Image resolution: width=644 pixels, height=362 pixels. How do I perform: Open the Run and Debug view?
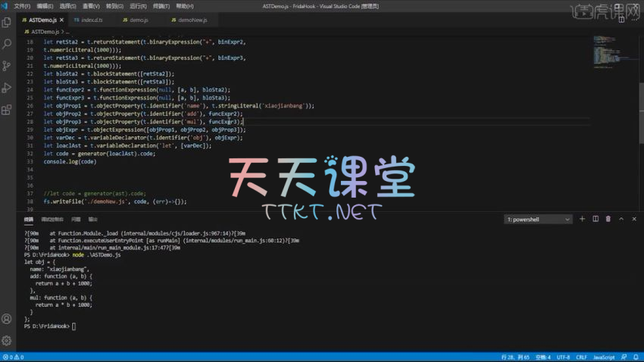pos(7,89)
